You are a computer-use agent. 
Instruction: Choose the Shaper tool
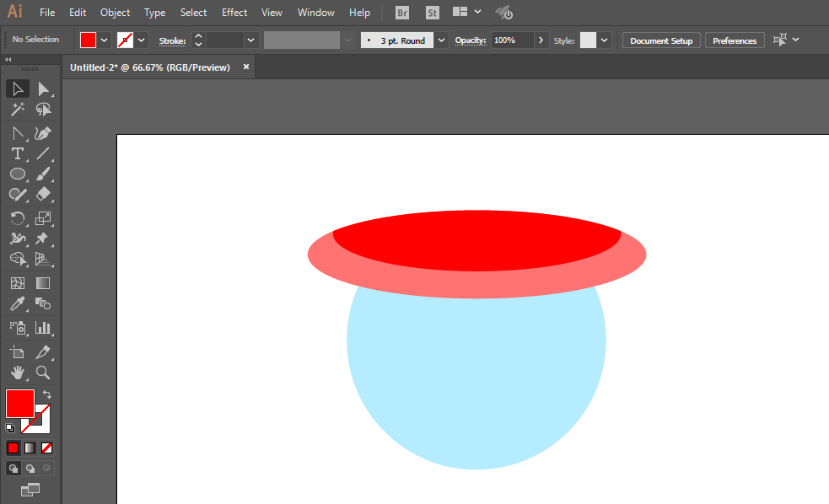pyautogui.click(x=18, y=195)
